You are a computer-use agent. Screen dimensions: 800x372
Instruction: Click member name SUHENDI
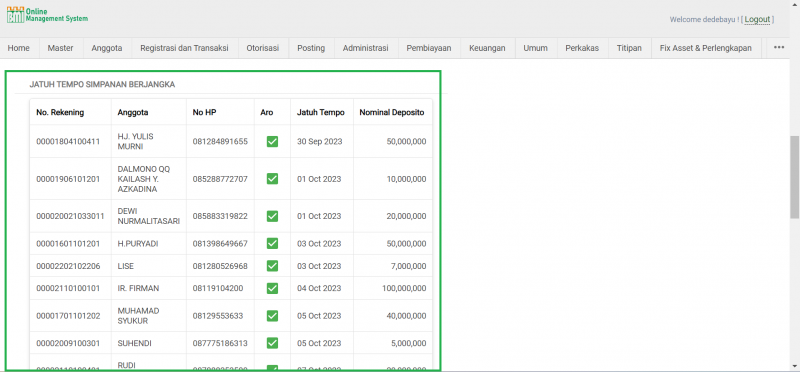coord(135,343)
